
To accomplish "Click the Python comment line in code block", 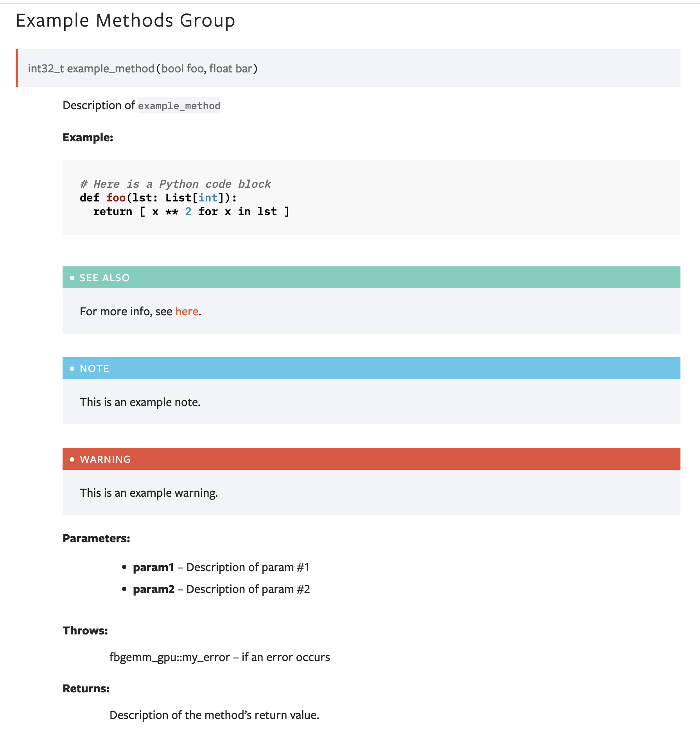I will tap(175, 184).
